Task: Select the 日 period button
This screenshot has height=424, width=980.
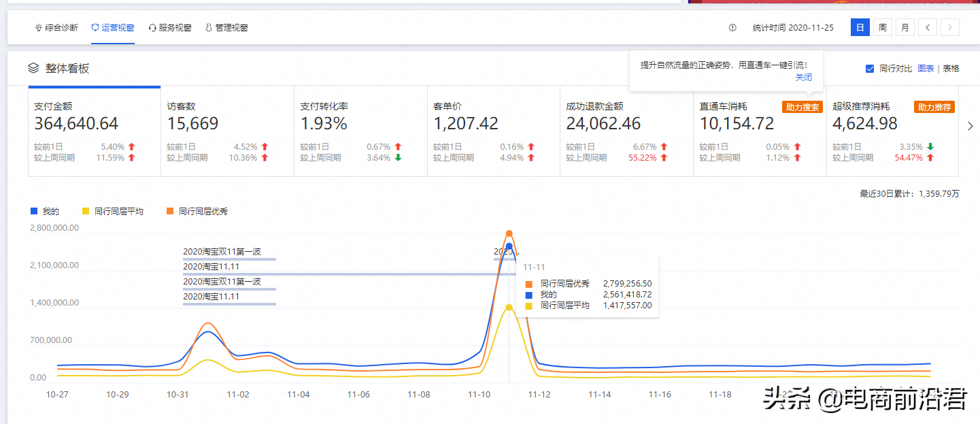Action: coord(860,28)
